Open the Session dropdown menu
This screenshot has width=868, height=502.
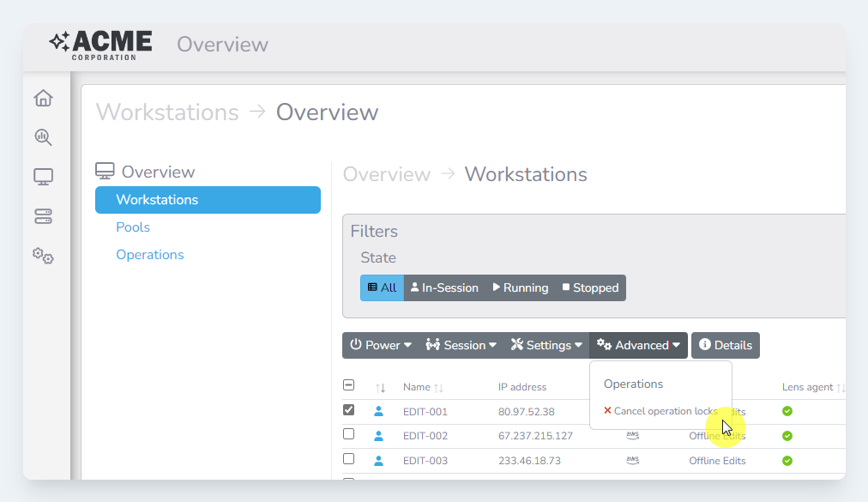(x=461, y=345)
